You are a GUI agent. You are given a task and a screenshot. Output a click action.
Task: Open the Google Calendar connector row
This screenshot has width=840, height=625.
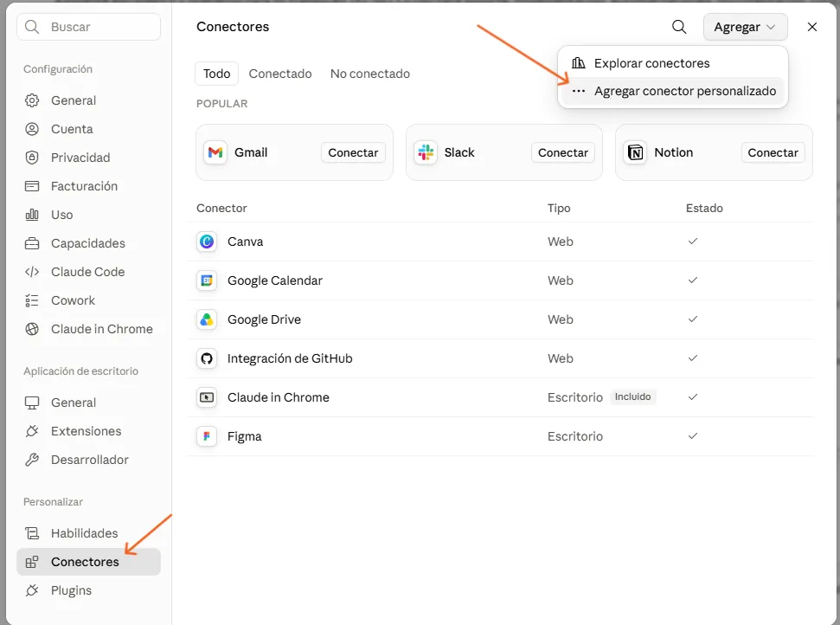pos(500,280)
